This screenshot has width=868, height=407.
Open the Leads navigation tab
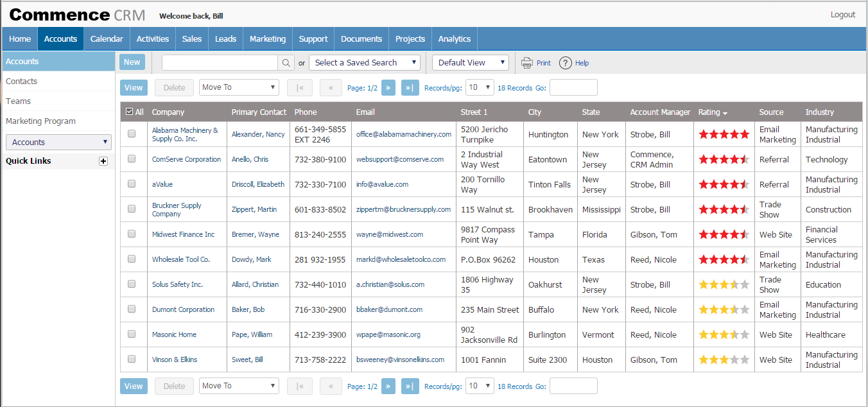click(x=225, y=39)
